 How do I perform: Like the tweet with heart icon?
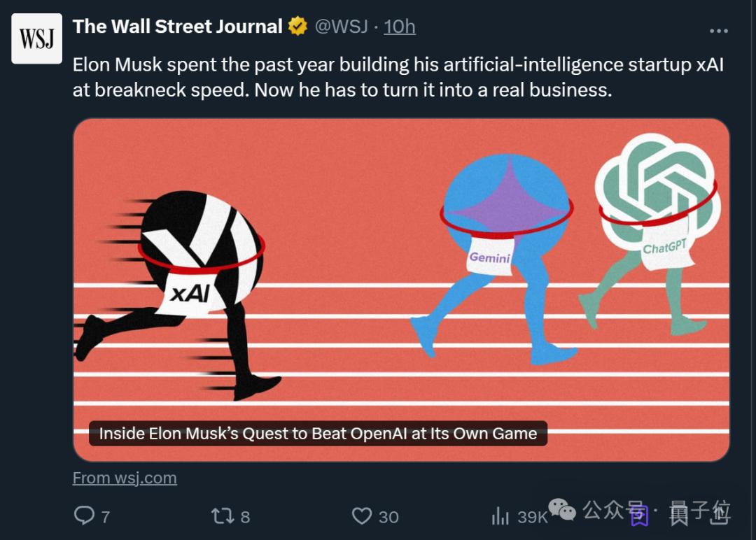(361, 516)
